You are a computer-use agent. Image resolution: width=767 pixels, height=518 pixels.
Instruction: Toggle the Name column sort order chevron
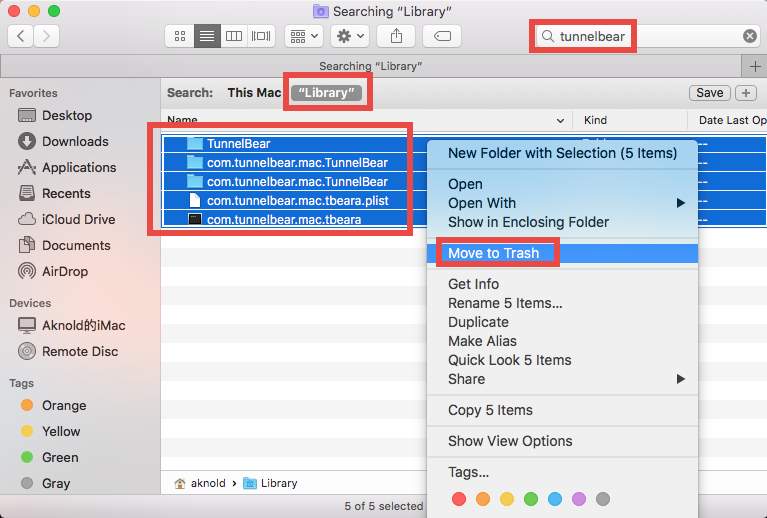(560, 120)
